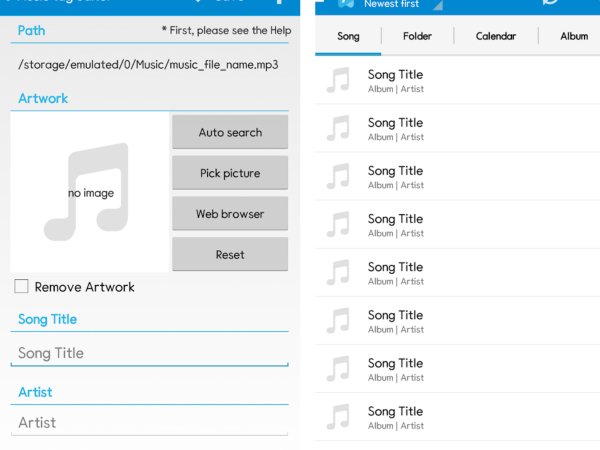This screenshot has width=600, height=450.
Task: Click the Reset artwork button
Action: pos(230,254)
